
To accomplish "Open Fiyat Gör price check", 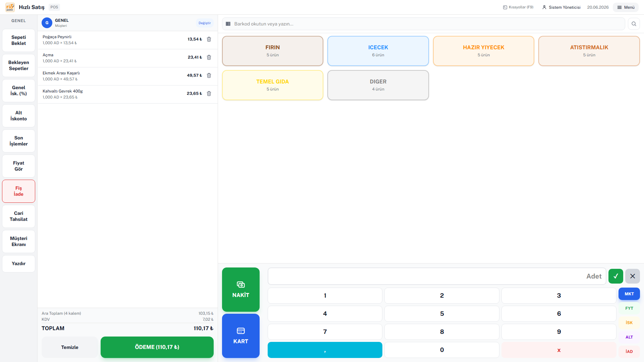I will click(x=18, y=166).
